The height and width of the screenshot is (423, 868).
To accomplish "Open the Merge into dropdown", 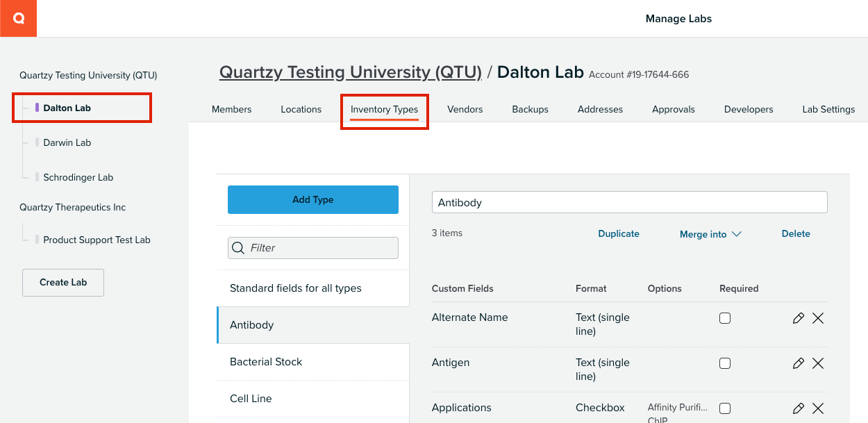I will 710,234.
